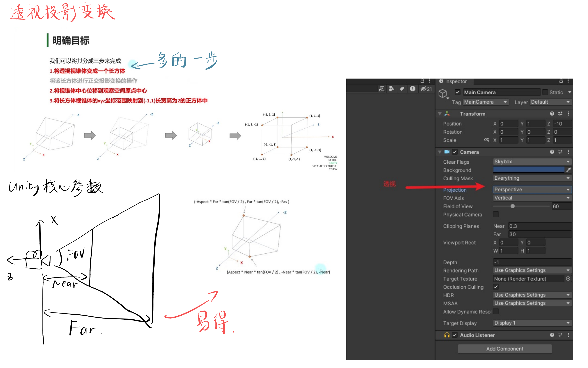Toggle Occlusion Culling checkbox
The image size is (588, 368).
coord(496,287)
